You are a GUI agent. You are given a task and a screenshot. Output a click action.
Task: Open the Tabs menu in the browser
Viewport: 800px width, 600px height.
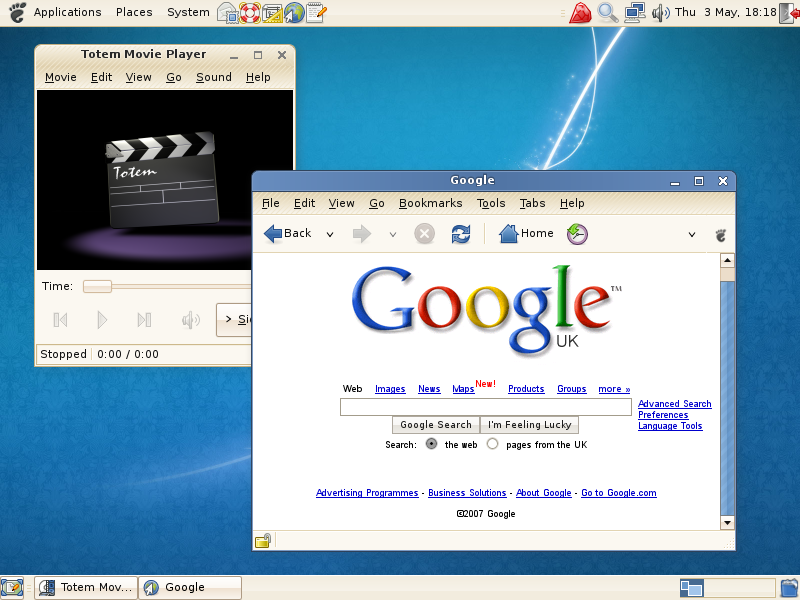click(532, 203)
